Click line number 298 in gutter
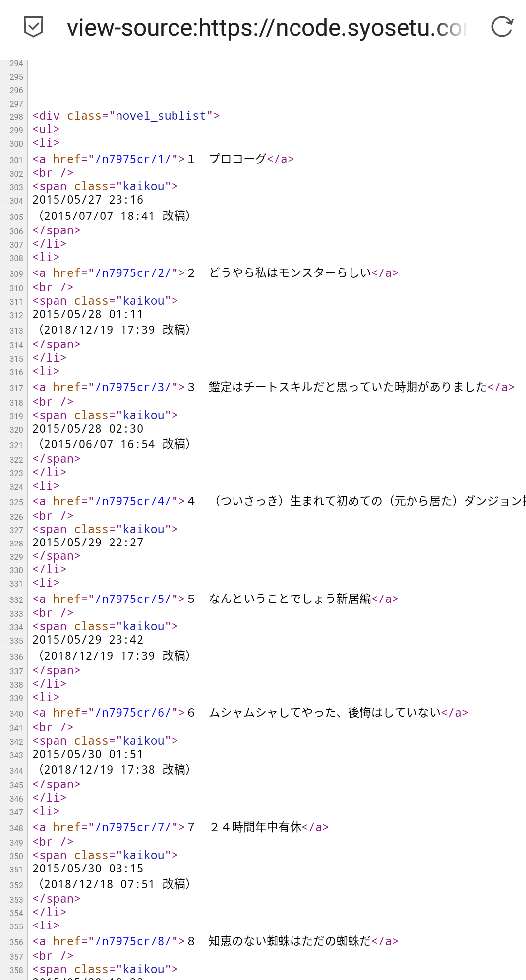The image size is (526, 980). pos(16,117)
